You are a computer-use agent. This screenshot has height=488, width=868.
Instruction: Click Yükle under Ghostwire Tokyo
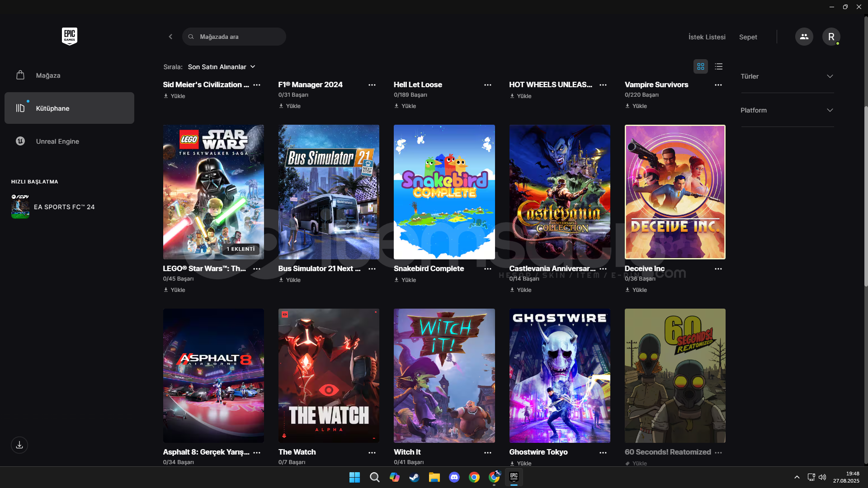click(521, 464)
